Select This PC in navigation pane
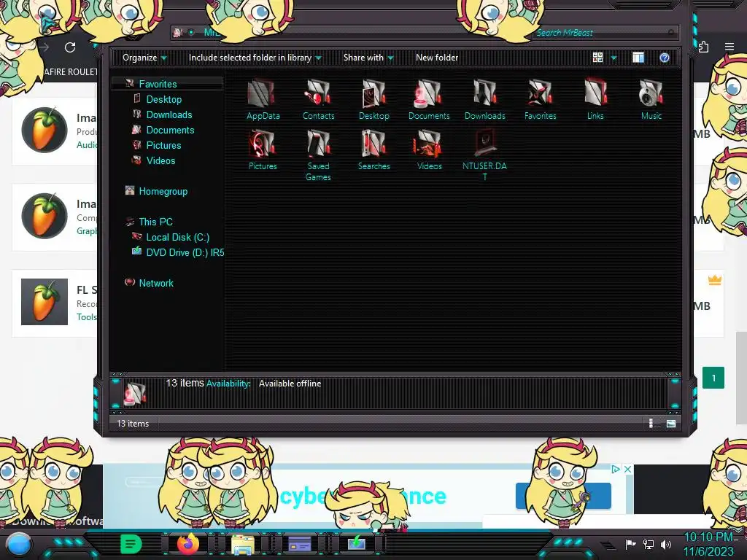The width and height of the screenshot is (747, 560). tap(155, 222)
